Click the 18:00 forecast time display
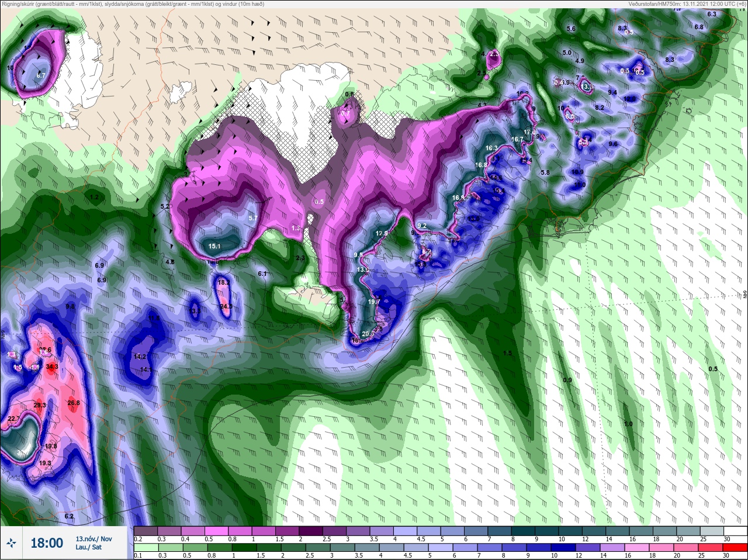This screenshot has height=560, width=748. tap(47, 543)
